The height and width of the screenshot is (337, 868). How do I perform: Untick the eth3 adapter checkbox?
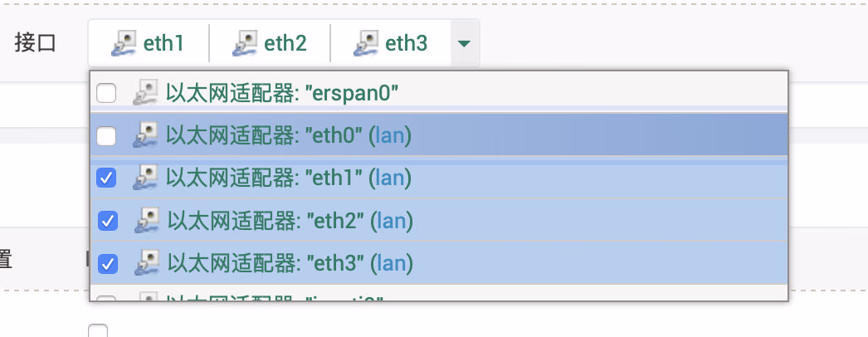[x=108, y=264]
